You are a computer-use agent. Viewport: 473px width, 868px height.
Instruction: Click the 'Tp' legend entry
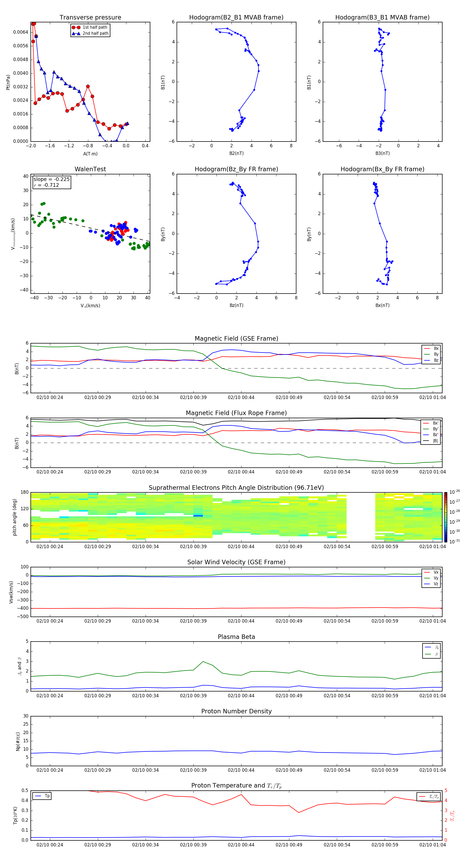tap(42, 796)
